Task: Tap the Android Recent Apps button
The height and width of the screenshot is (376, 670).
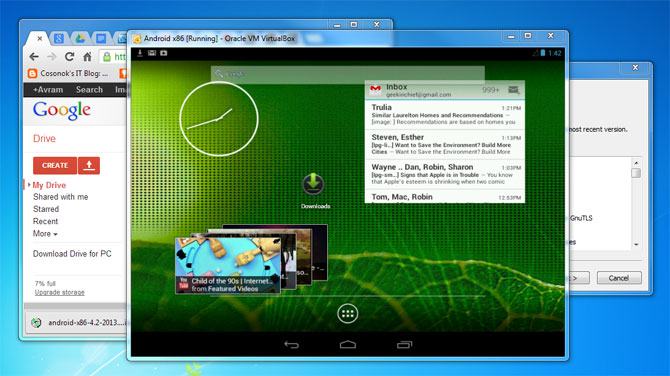Action: (404, 344)
